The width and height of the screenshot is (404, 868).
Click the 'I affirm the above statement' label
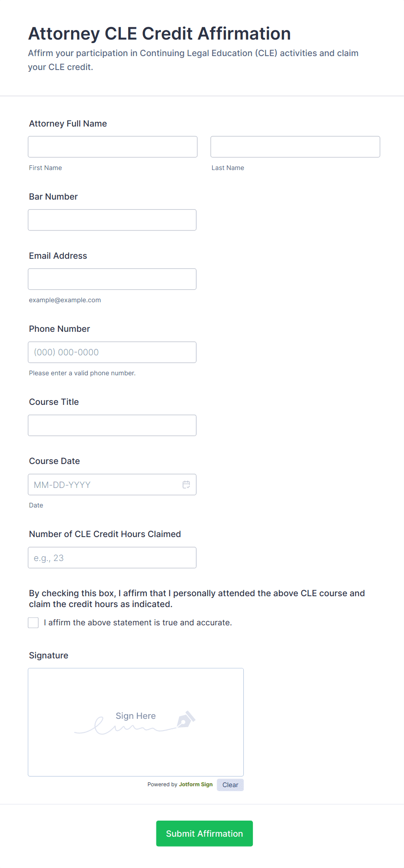[138, 623]
